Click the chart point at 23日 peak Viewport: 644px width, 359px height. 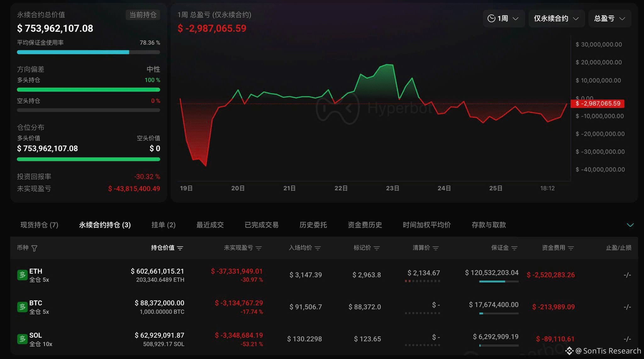click(x=389, y=65)
